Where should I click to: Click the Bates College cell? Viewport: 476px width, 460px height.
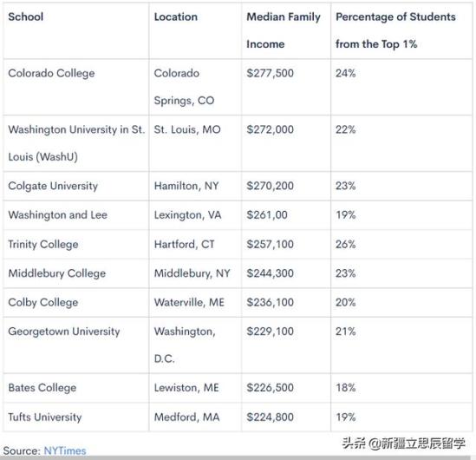tap(42, 388)
